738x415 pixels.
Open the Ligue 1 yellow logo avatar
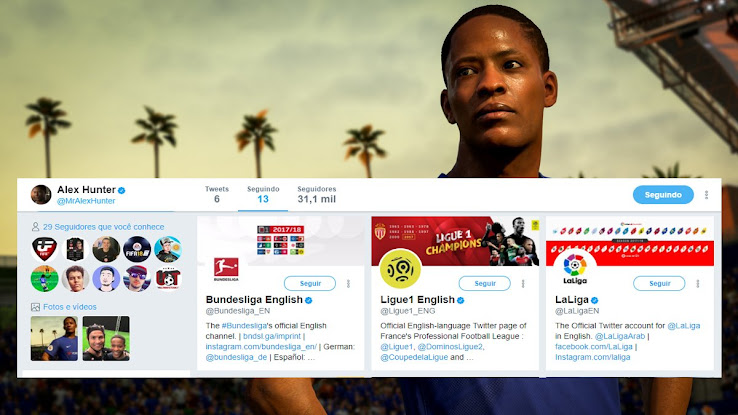(x=401, y=268)
